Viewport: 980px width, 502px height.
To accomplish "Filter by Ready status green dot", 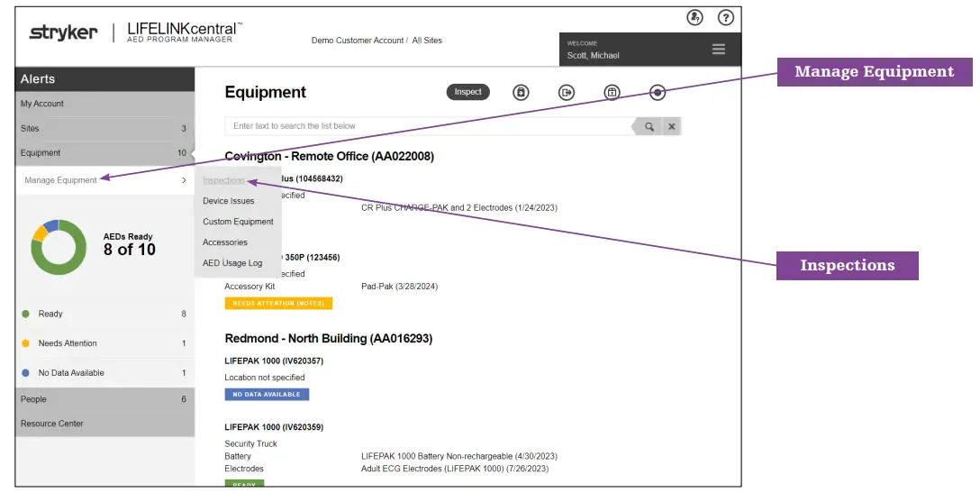I will click(25, 314).
